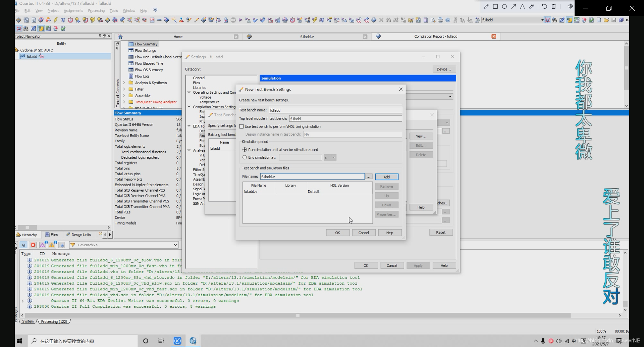The height and width of the screenshot is (347, 644).
Task: Select the arrow annotation tool
Action: tap(513, 6)
